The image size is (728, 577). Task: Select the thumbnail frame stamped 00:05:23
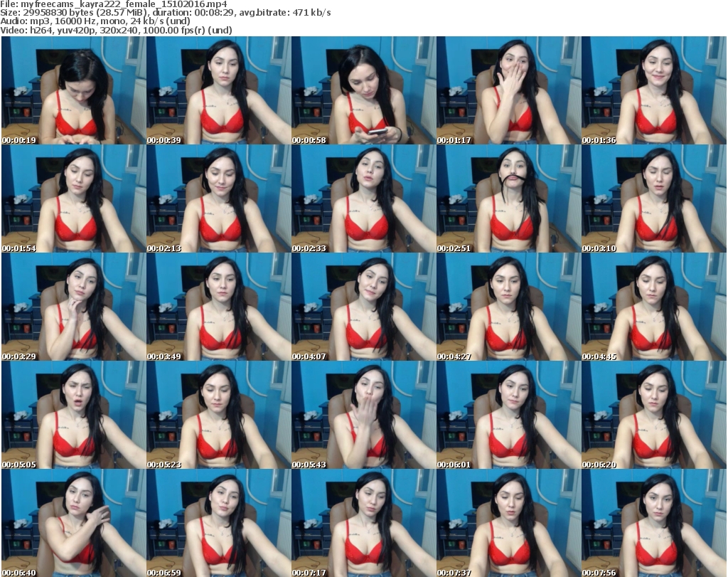click(x=219, y=415)
